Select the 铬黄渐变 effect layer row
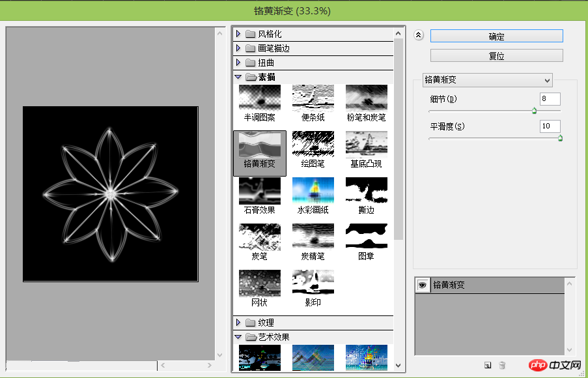Viewport: 588px width, 378px height. point(490,285)
